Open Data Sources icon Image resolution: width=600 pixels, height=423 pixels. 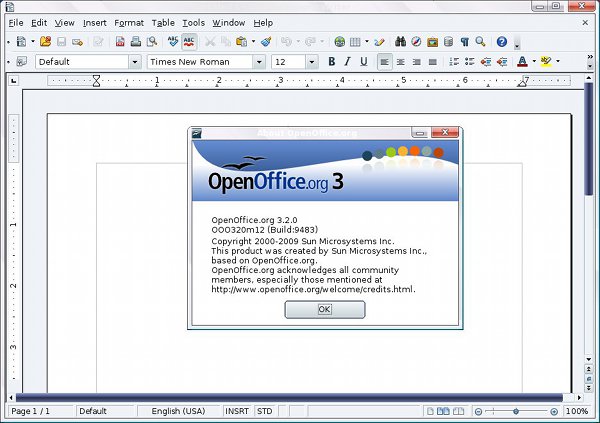(448, 41)
